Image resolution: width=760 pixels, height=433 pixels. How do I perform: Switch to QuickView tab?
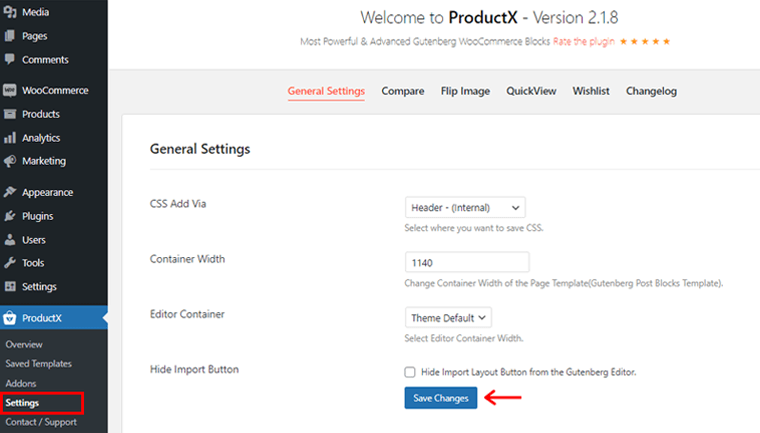(x=531, y=91)
